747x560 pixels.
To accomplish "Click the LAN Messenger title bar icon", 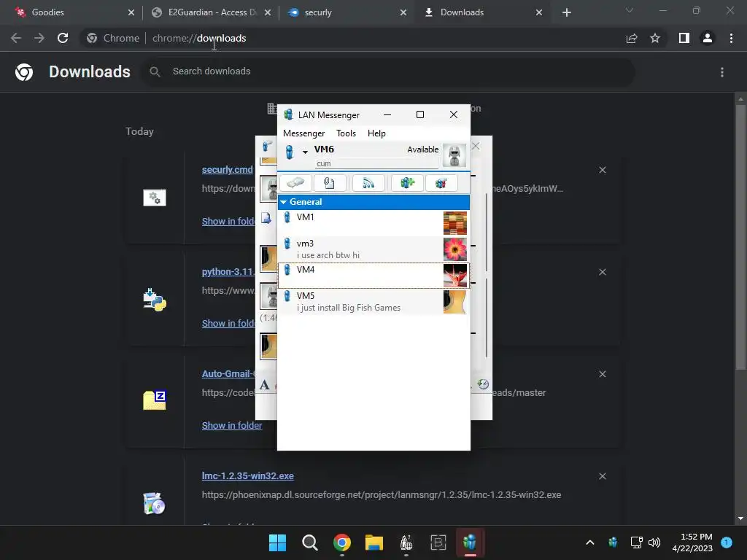I will coord(288,114).
